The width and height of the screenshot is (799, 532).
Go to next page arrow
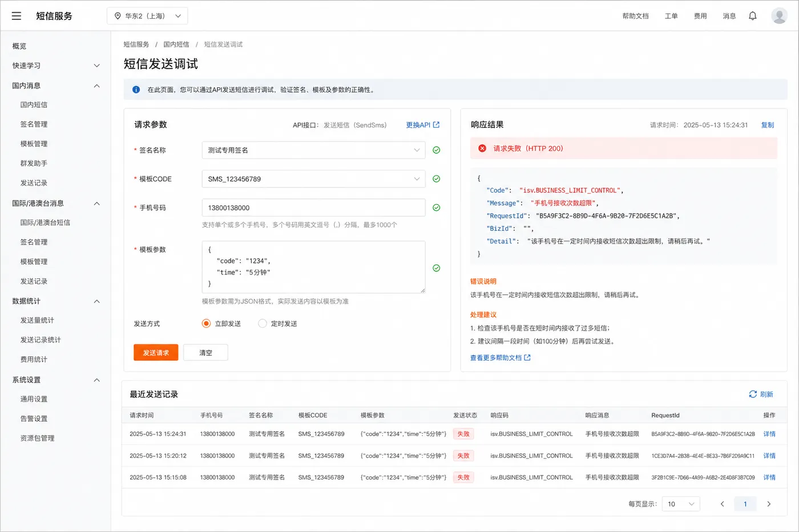(x=769, y=504)
